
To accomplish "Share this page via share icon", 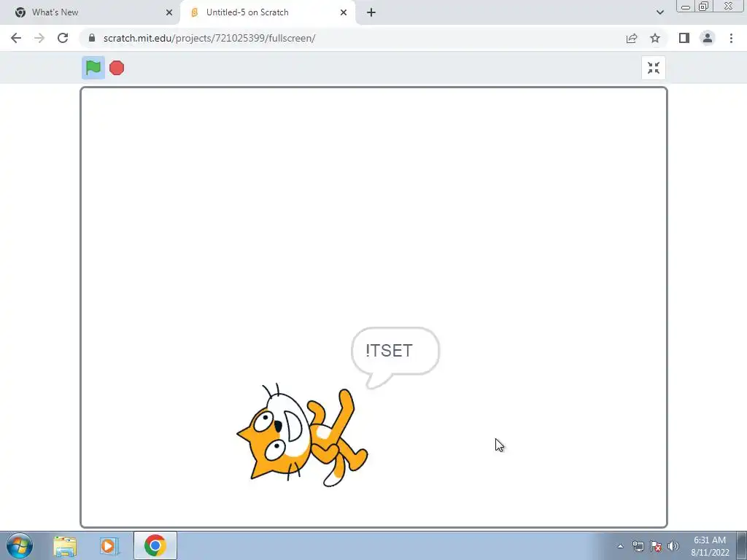I will tap(632, 38).
